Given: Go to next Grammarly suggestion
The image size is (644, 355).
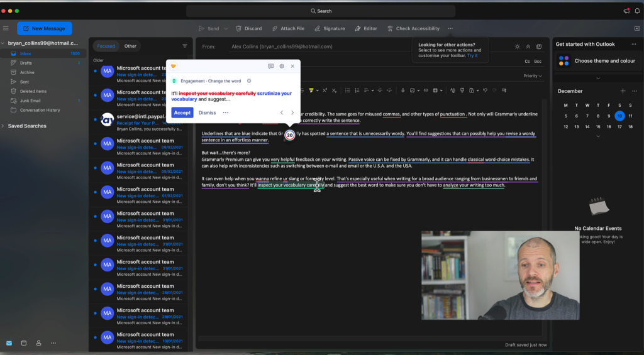Looking at the screenshot, I should [292, 112].
